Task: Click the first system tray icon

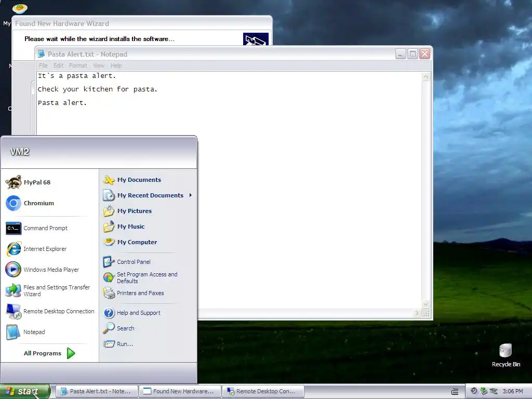Action: pyautogui.click(x=474, y=391)
